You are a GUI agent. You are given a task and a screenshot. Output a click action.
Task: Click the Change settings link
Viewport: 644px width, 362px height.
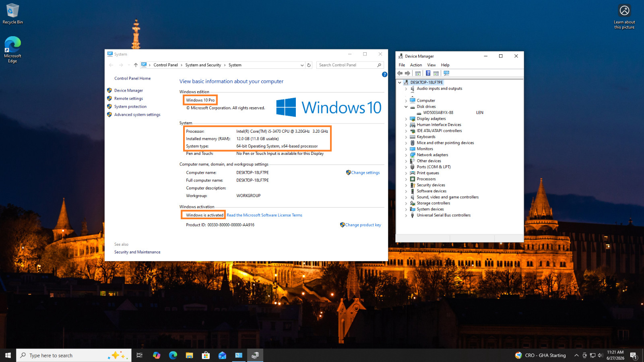[x=365, y=173]
